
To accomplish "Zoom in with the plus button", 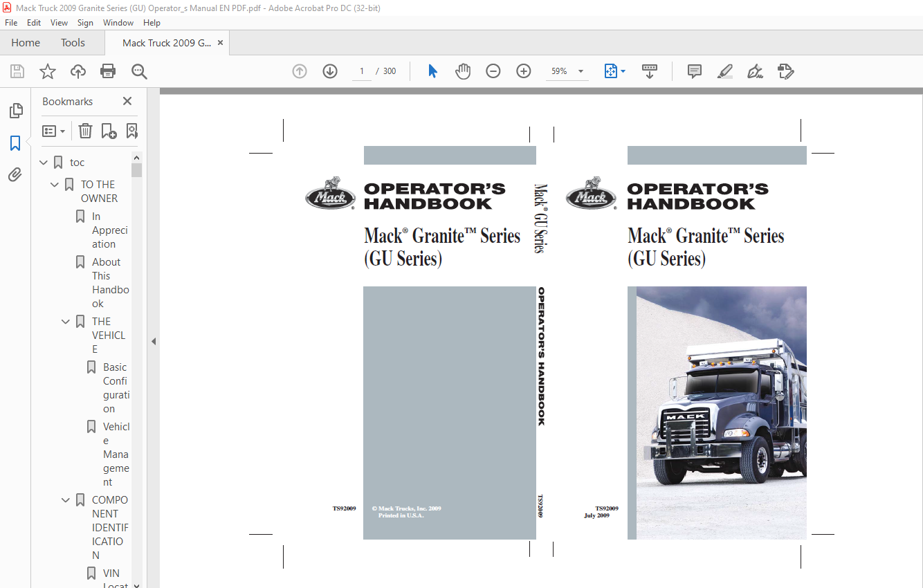I will pos(524,71).
